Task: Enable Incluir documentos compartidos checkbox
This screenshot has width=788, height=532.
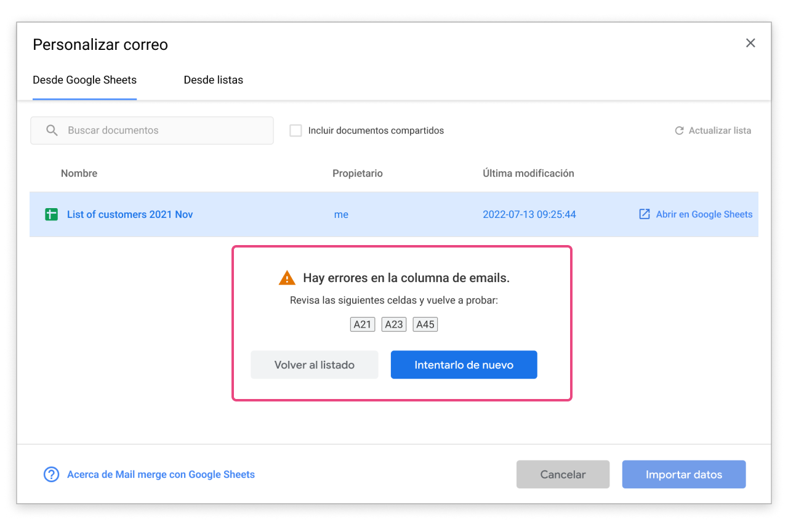Action: click(296, 131)
